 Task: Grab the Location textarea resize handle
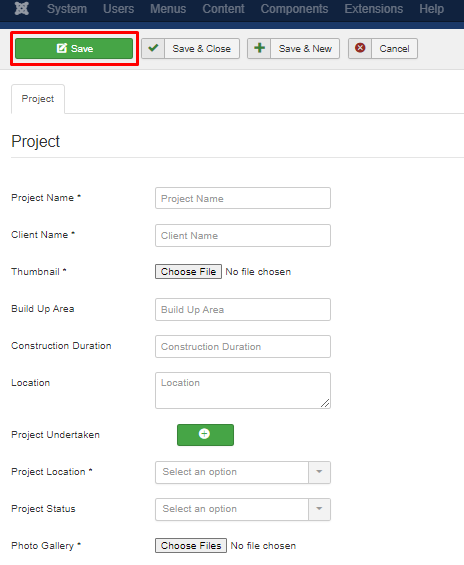325,404
